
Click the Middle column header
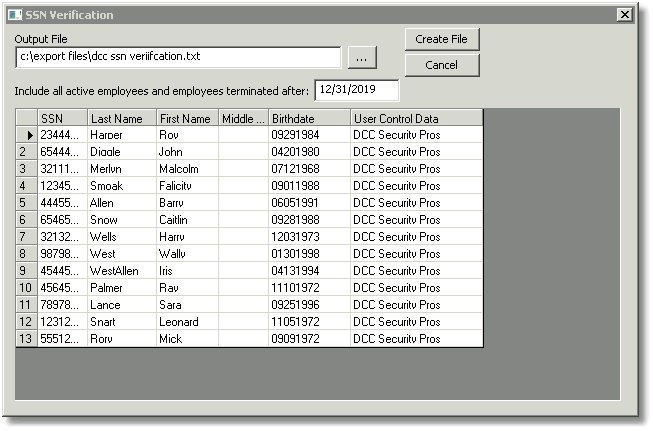tap(244, 118)
